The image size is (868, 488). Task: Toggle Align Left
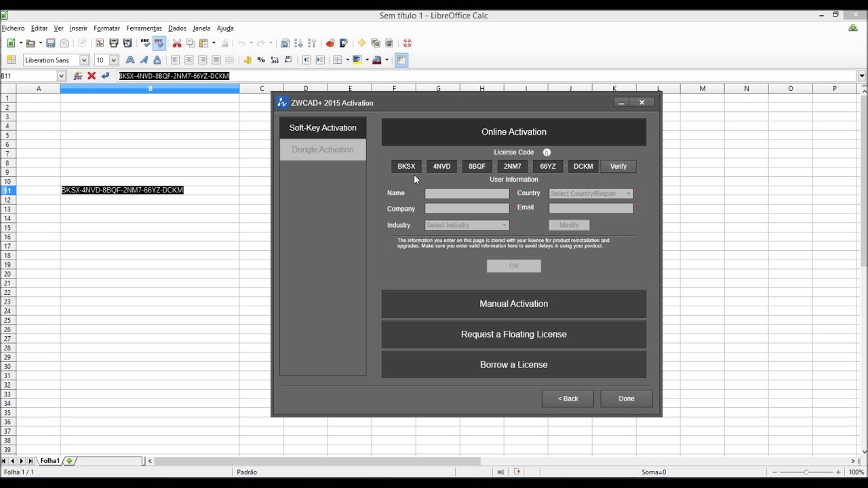point(176,60)
